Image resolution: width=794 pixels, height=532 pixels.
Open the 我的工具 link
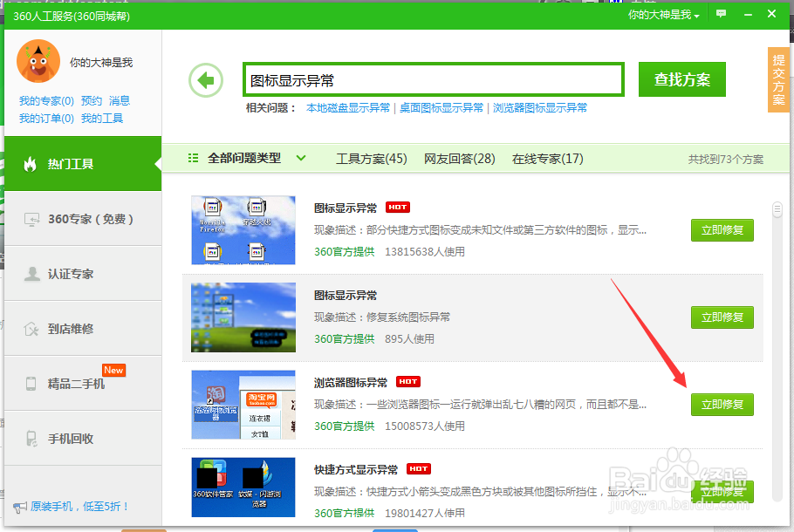[x=102, y=119]
